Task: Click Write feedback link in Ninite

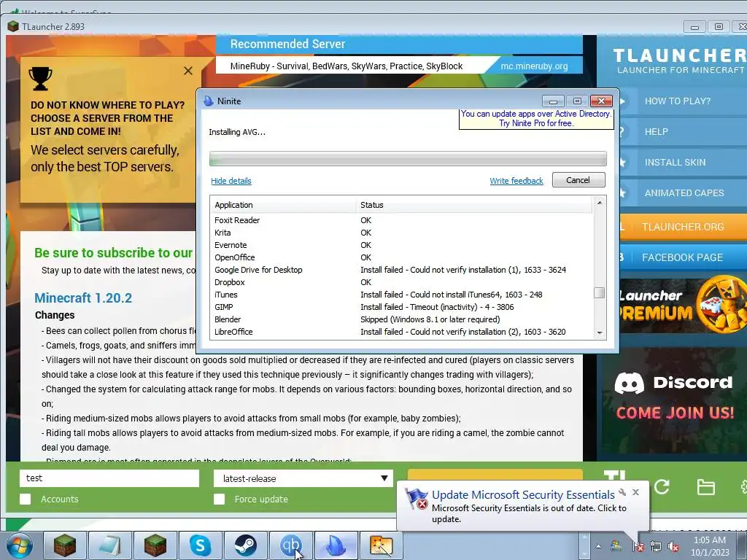Action: point(516,181)
